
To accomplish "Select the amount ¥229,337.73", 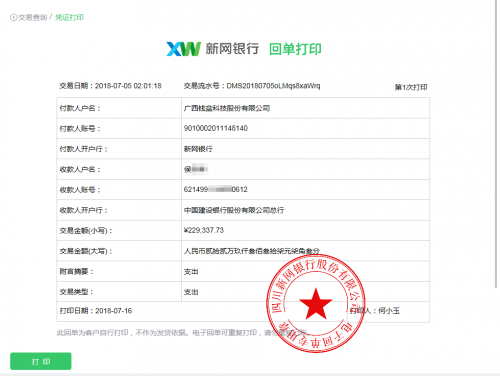I will click(204, 230).
